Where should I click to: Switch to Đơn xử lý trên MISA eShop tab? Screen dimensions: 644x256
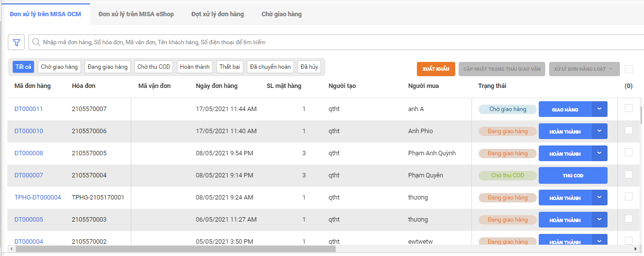pyautogui.click(x=136, y=14)
